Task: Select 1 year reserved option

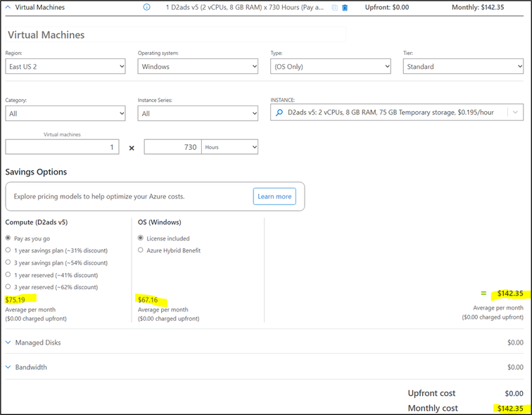Action: [x=8, y=274]
